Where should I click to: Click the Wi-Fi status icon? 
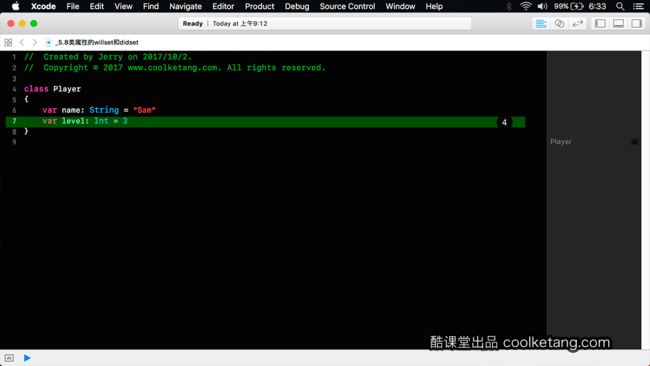click(x=526, y=6)
